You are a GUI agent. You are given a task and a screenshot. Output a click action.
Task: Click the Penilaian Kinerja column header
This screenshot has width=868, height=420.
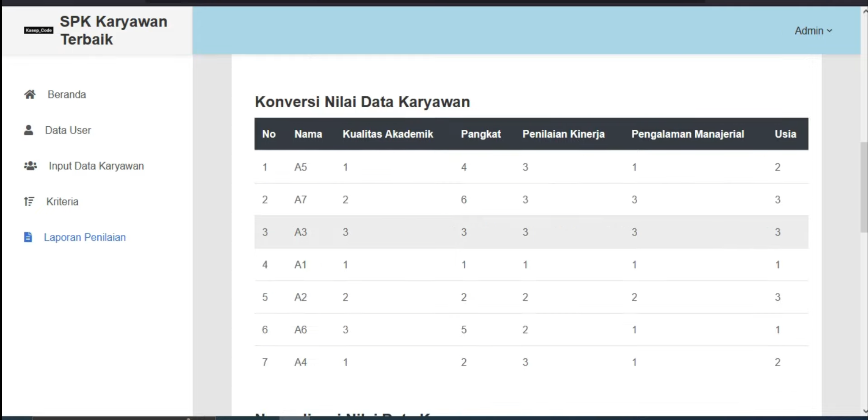coord(563,134)
